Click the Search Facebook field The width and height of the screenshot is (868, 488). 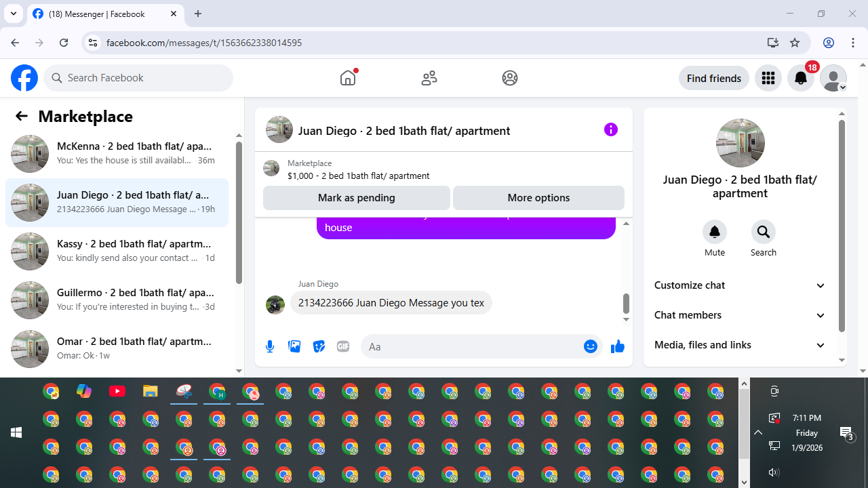[x=138, y=78]
